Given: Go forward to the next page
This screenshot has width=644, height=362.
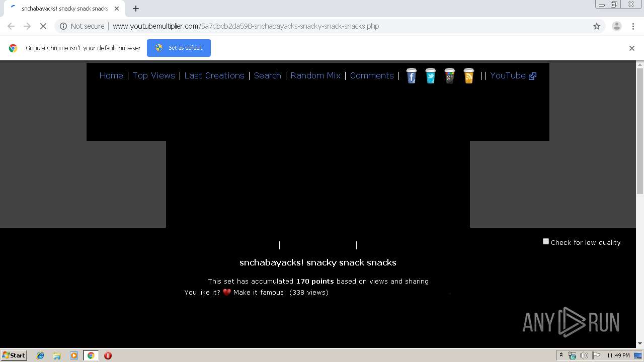Looking at the screenshot, I should point(27,26).
